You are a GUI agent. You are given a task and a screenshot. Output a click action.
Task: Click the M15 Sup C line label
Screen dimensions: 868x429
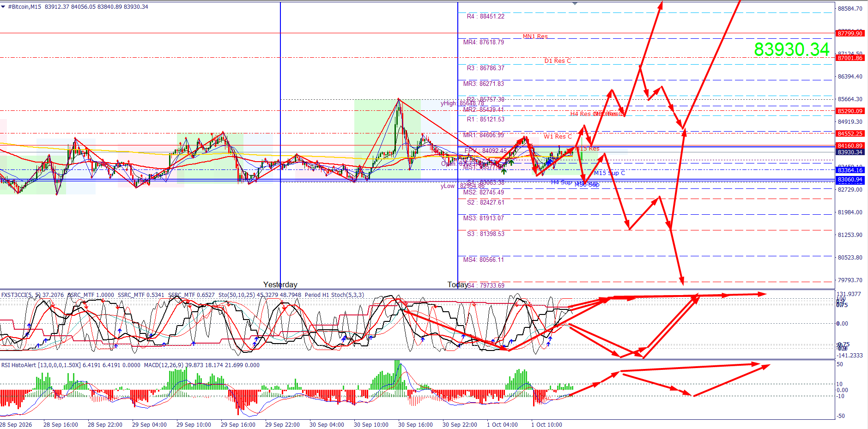(609, 173)
